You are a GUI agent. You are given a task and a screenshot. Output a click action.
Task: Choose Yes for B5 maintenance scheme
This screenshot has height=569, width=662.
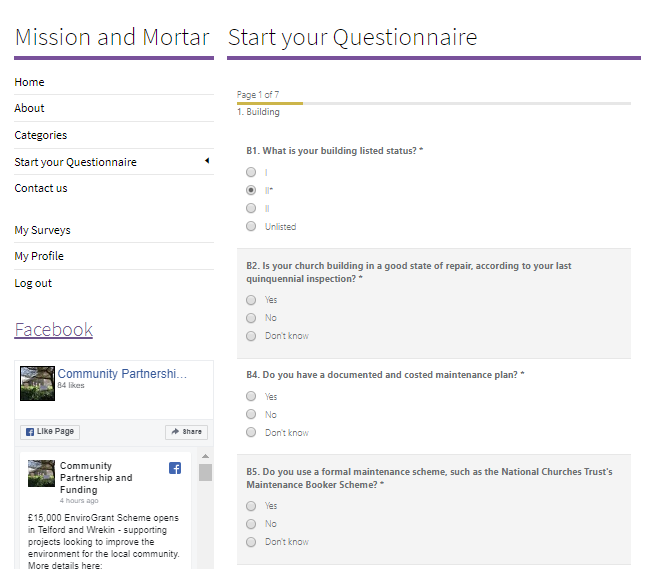(x=251, y=506)
